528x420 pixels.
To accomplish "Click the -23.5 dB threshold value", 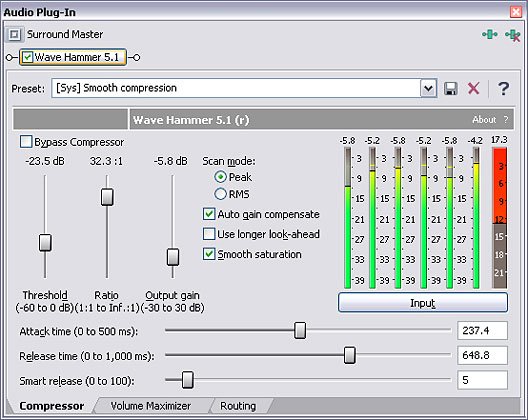I will click(x=45, y=161).
